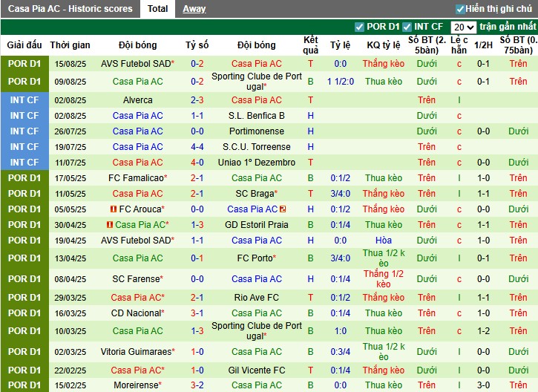Open the S.L. Benfica B team link
Image resolution: width=538 pixels, height=392 pixels.
click(x=257, y=116)
